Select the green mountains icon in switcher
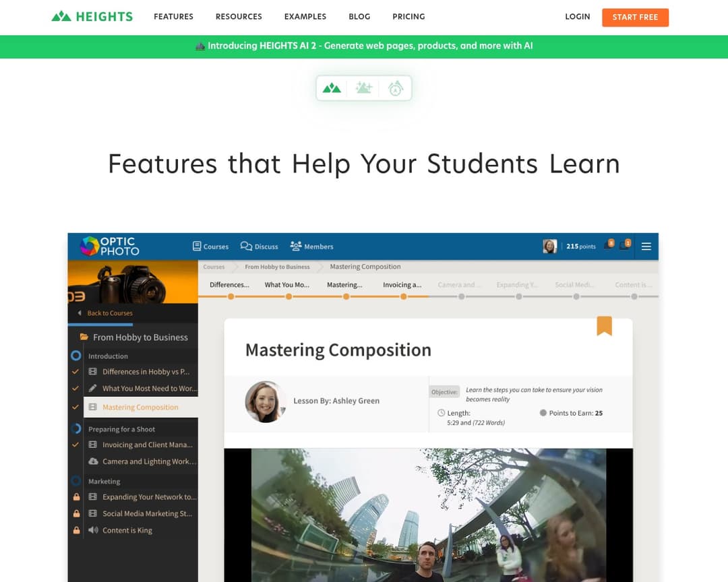Screen dimensions: 728x582 [x=332, y=88]
